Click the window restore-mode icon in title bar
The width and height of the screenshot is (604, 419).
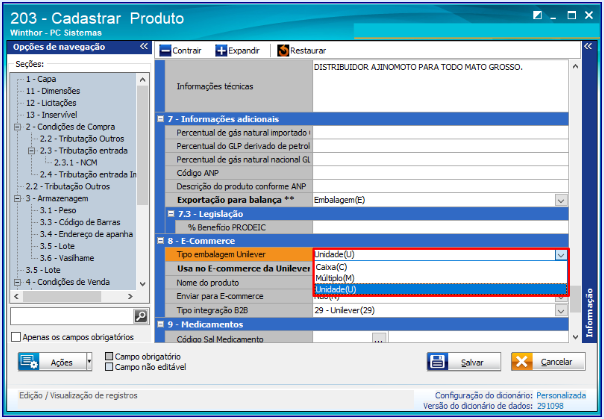point(537,15)
